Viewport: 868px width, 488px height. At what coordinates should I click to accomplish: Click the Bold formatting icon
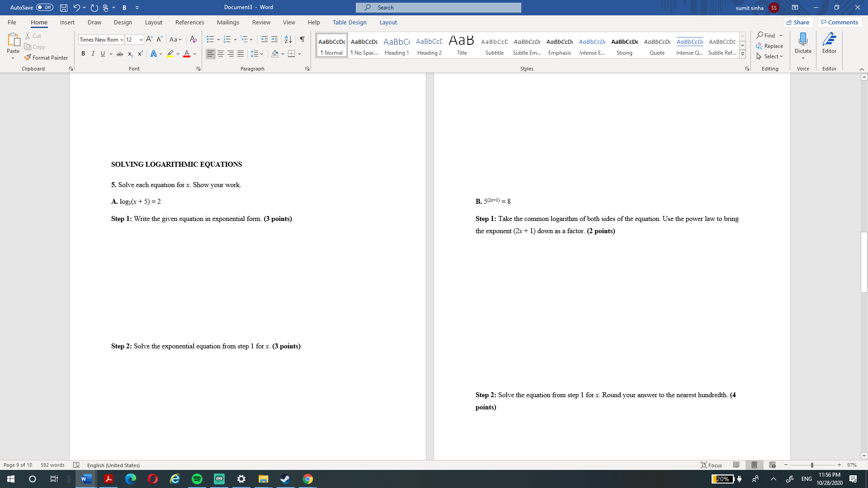(83, 54)
